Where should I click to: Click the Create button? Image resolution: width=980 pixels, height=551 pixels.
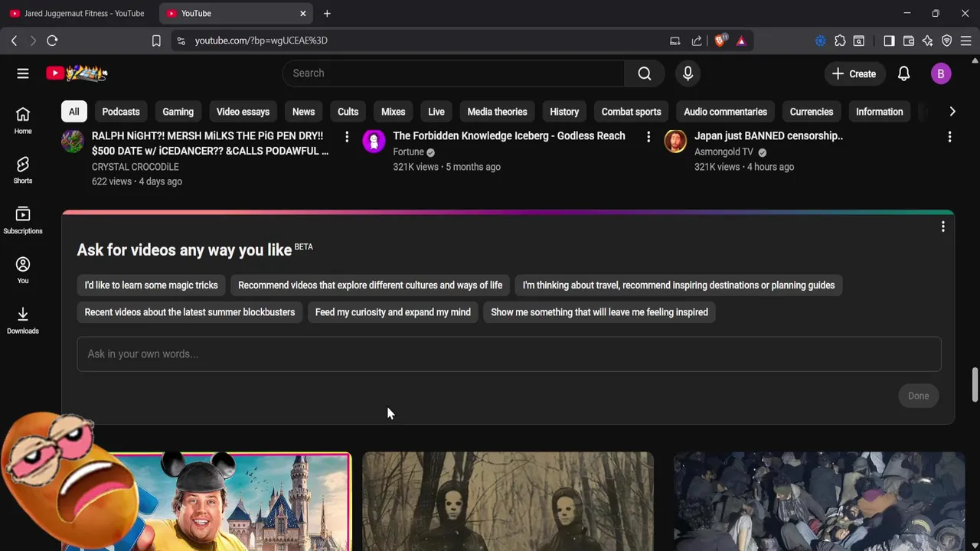coord(854,73)
